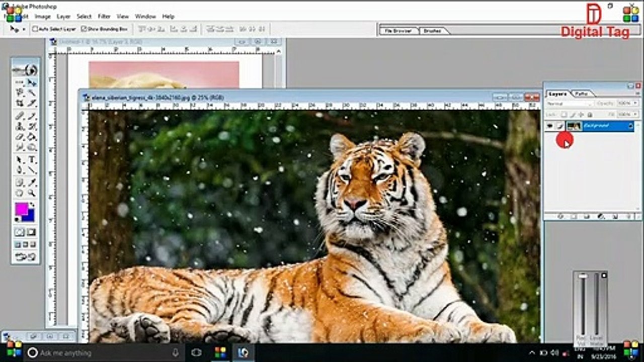This screenshot has width=644, height=362.
Task: Open Task View on the taskbar
Action: [197, 353]
